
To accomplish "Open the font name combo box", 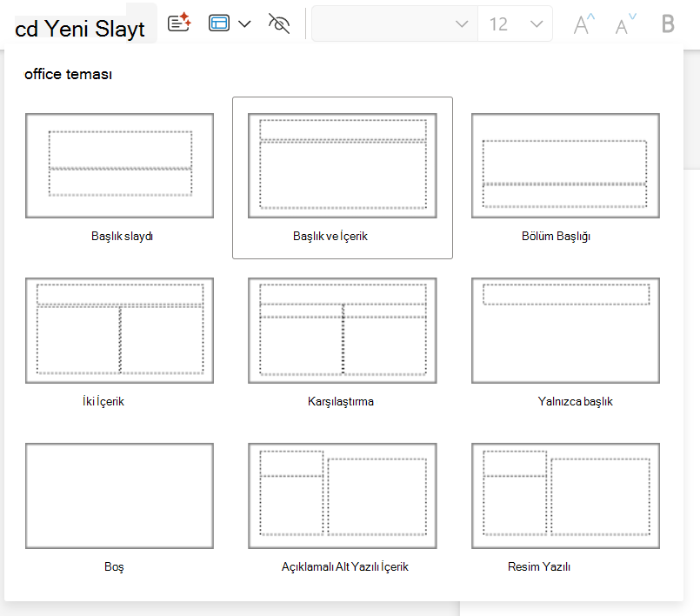I will click(394, 23).
